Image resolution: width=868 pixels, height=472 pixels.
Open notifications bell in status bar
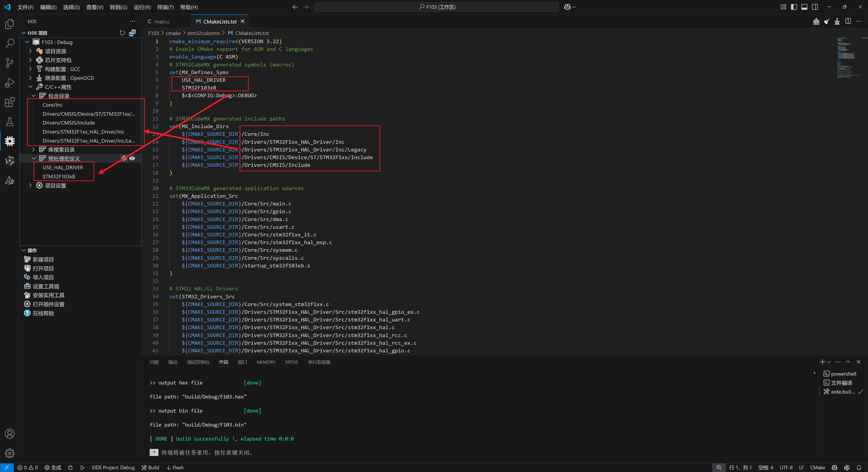click(859, 468)
